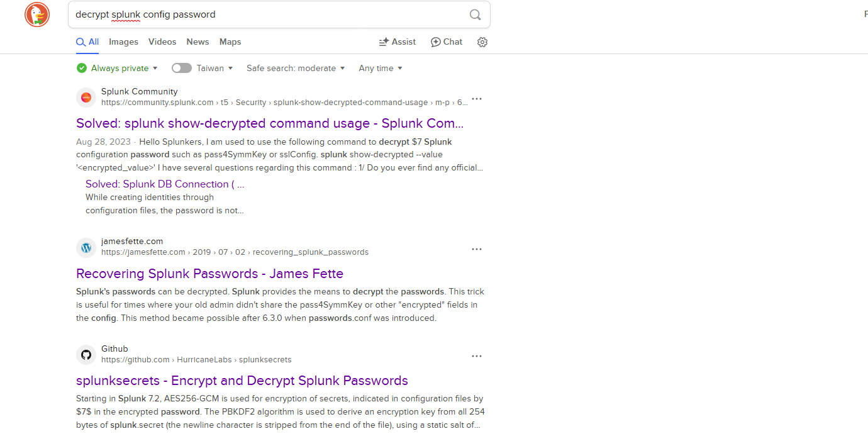Expand the Always private dropdown
The image size is (868, 441).
[117, 68]
